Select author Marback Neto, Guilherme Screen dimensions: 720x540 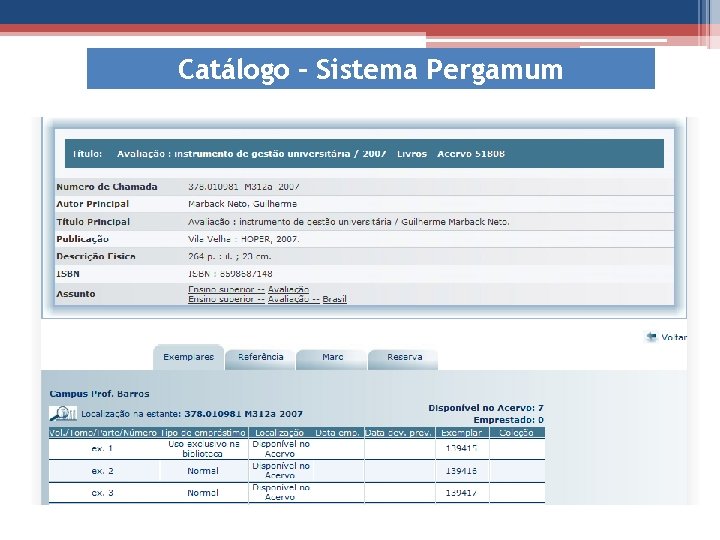[242, 204]
